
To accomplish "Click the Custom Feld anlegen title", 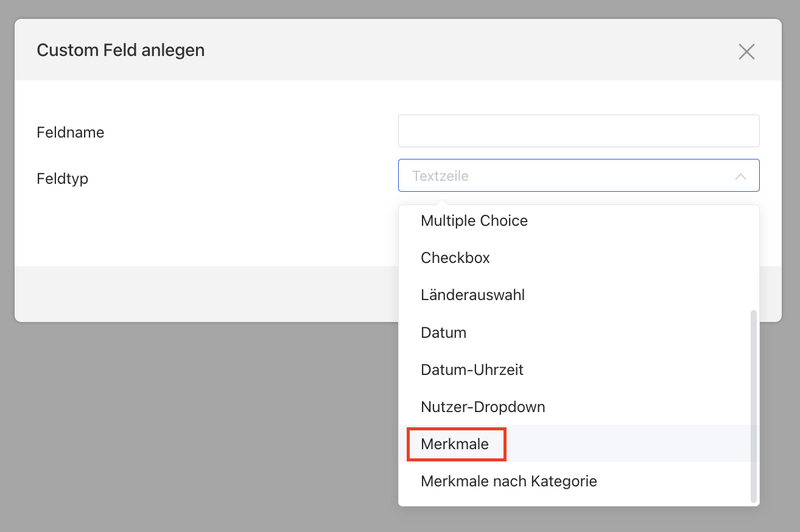I will [x=121, y=50].
